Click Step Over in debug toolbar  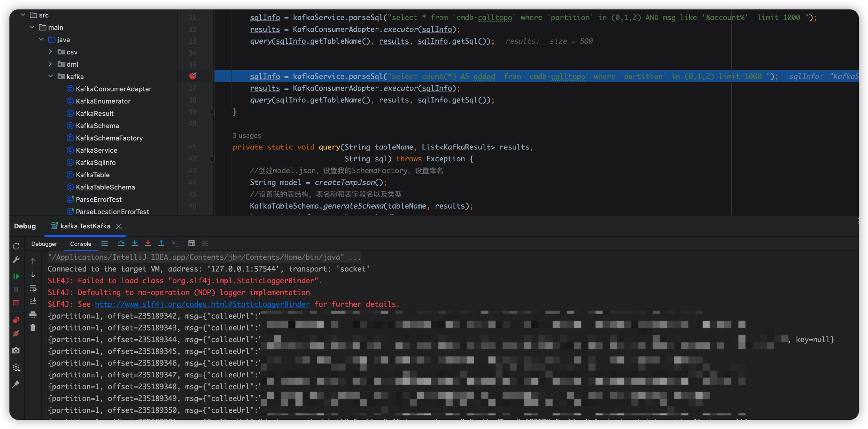point(121,243)
